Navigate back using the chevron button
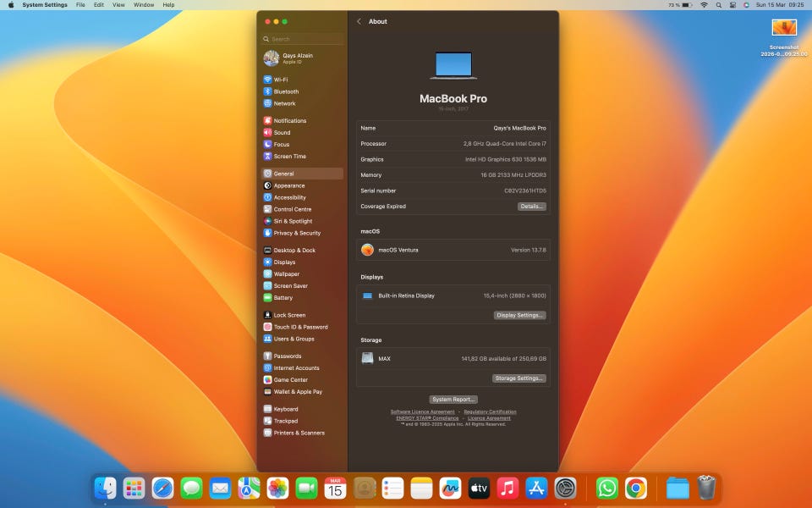Image resolution: width=812 pixels, height=508 pixels. (359, 21)
